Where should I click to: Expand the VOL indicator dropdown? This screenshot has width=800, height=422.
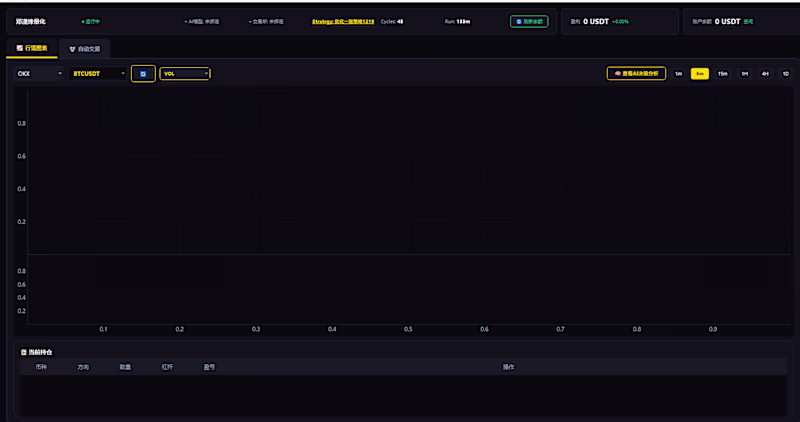(185, 73)
